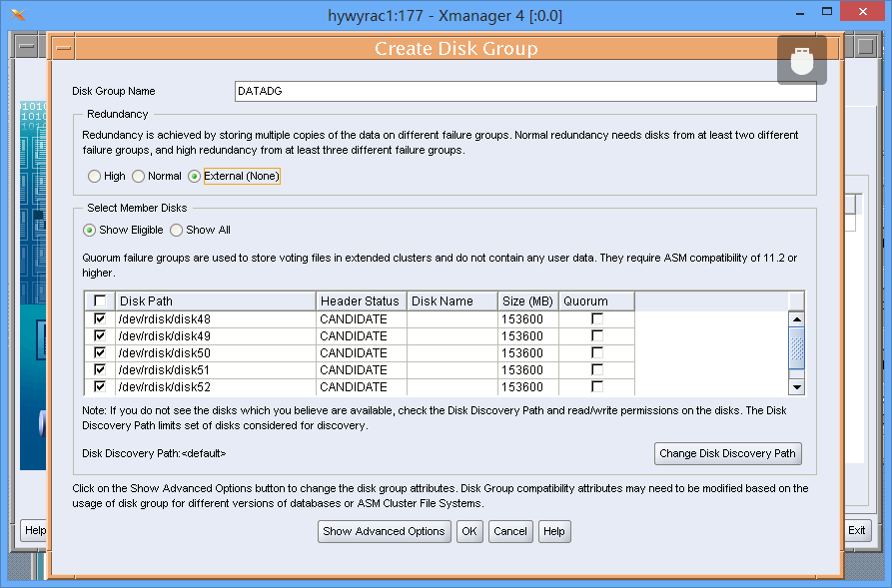
Task: Click the background window's maximize button
Action: pos(865,46)
